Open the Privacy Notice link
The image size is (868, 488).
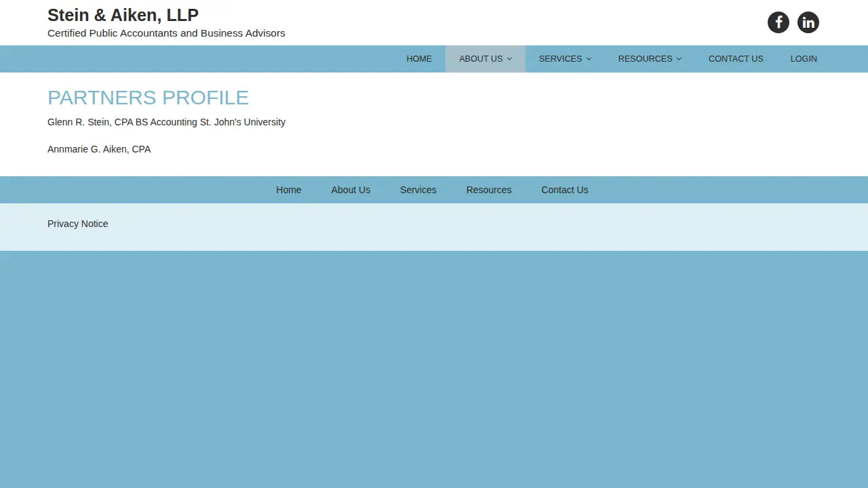point(77,224)
